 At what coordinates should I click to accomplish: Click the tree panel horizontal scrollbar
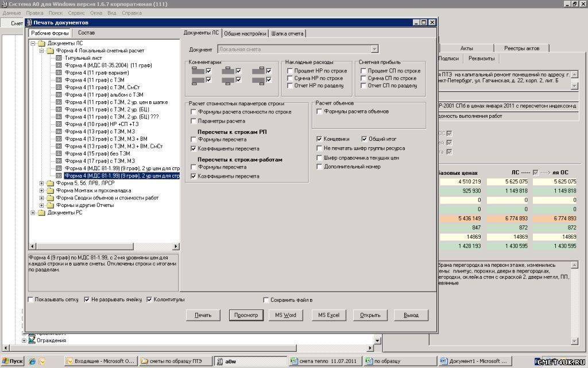pyautogui.click(x=103, y=247)
